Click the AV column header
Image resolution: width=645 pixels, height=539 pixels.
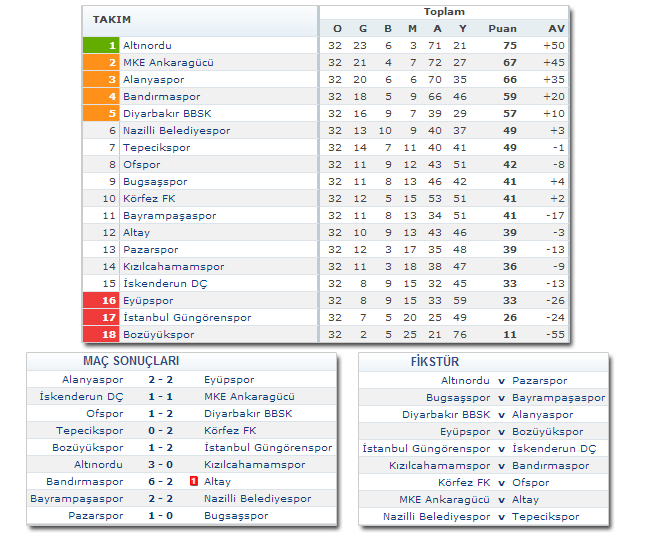[x=556, y=28]
